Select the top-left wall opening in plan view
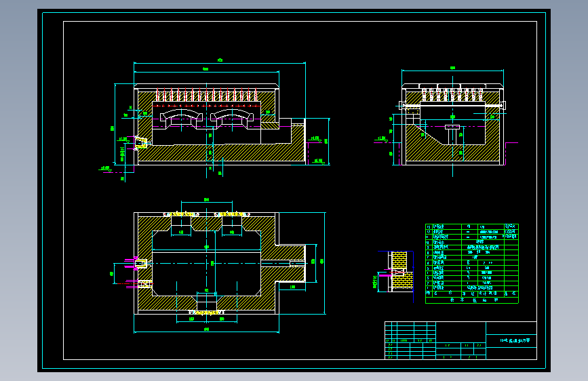Image resolution: width=588 pixels, height=381 pixels. tap(181, 221)
